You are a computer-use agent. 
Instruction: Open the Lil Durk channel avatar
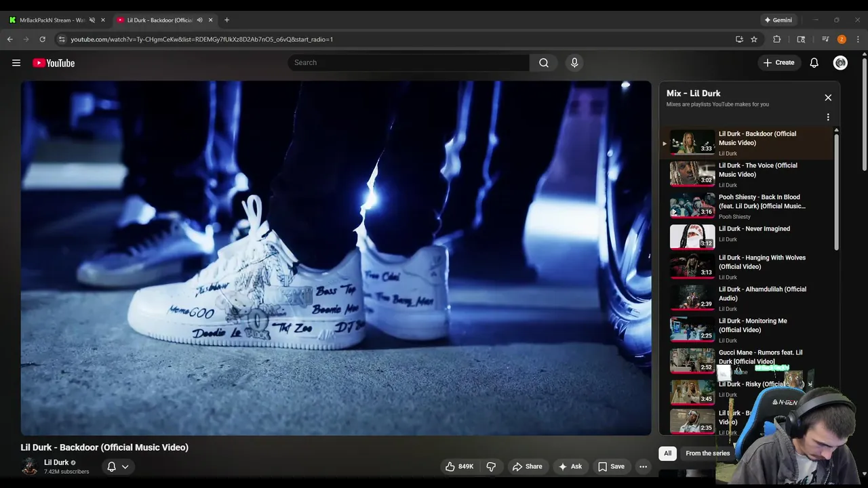[x=29, y=466]
